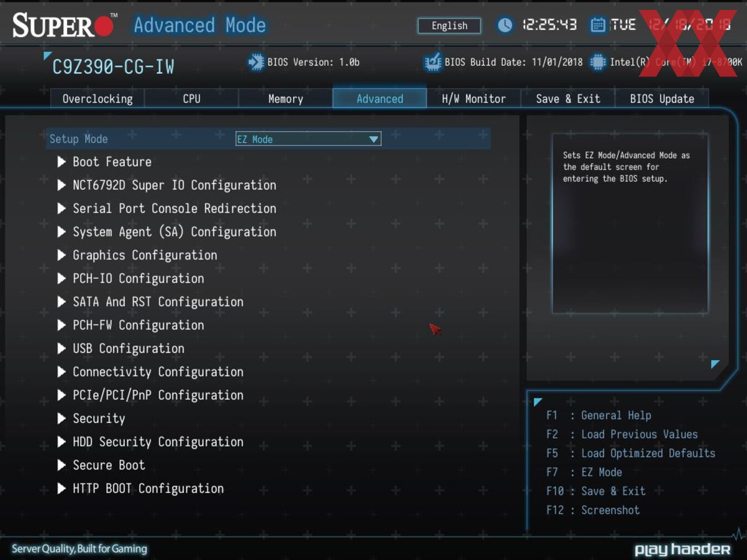Expand the PCH-IO Configuration arrow

click(x=62, y=278)
